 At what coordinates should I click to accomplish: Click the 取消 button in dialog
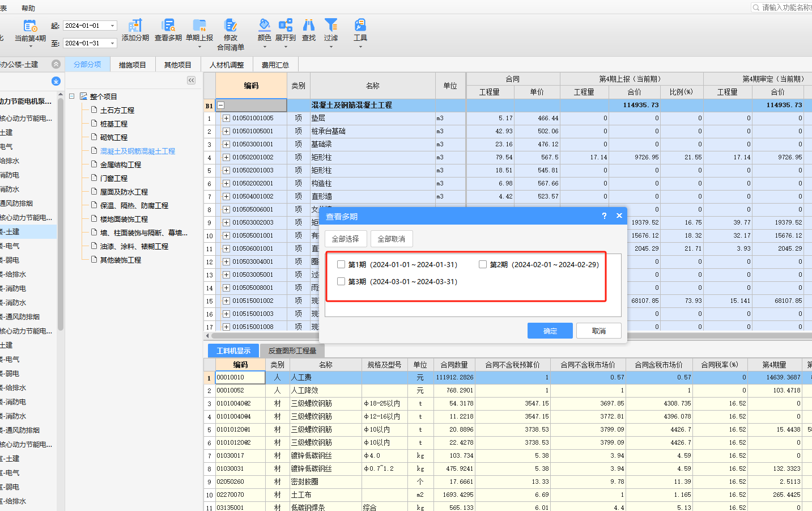click(599, 331)
